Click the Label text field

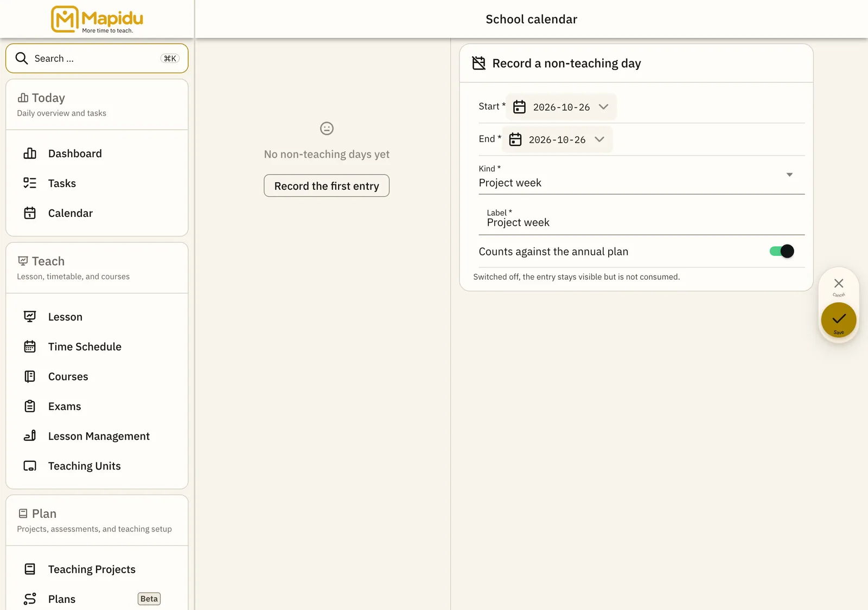tap(641, 220)
